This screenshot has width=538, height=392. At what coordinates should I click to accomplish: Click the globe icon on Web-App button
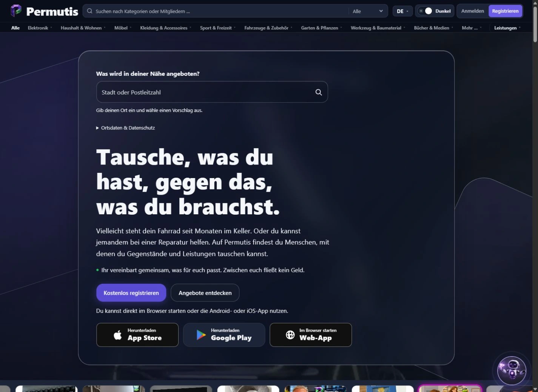290,335
